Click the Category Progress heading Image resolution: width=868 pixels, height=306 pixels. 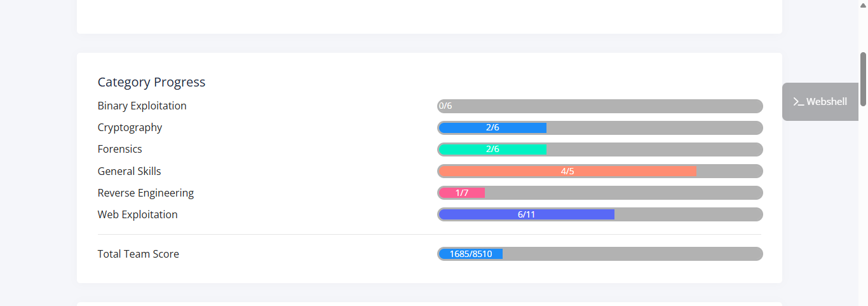coord(151,82)
